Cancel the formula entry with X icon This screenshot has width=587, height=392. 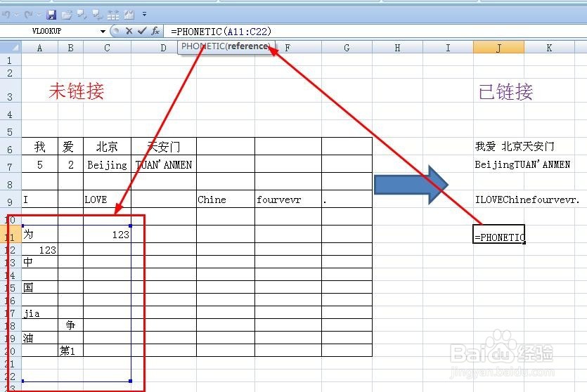129,31
